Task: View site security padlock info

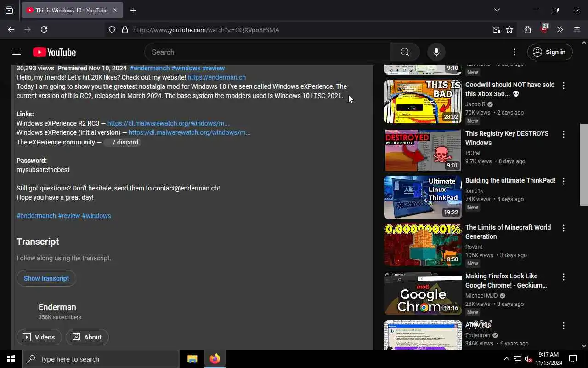Action: click(125, 30)
